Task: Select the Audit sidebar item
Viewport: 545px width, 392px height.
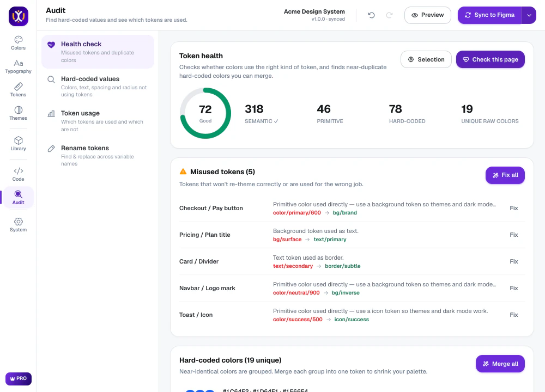Action: pyautogui.click(x=18, y=198)
